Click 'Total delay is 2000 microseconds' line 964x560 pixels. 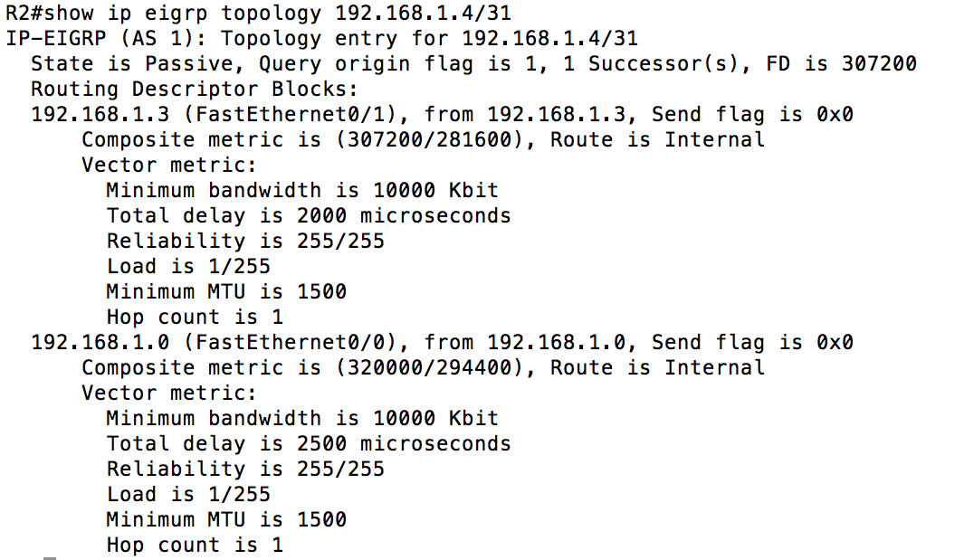click(309, 215)
